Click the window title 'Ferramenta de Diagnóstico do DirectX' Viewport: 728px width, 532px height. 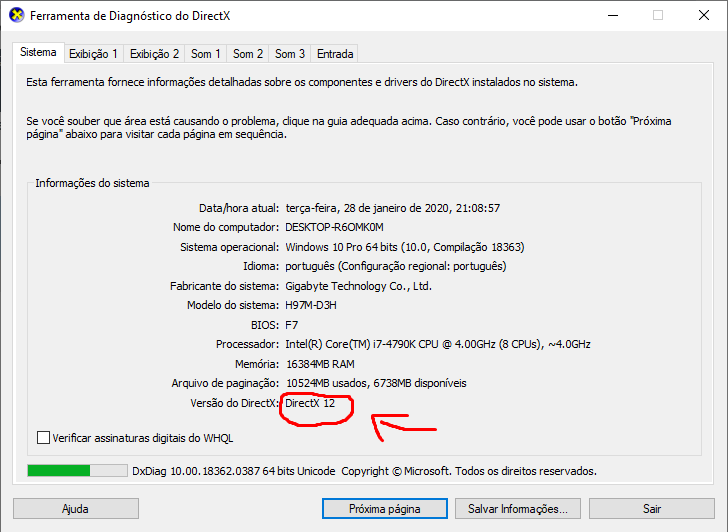130,16
